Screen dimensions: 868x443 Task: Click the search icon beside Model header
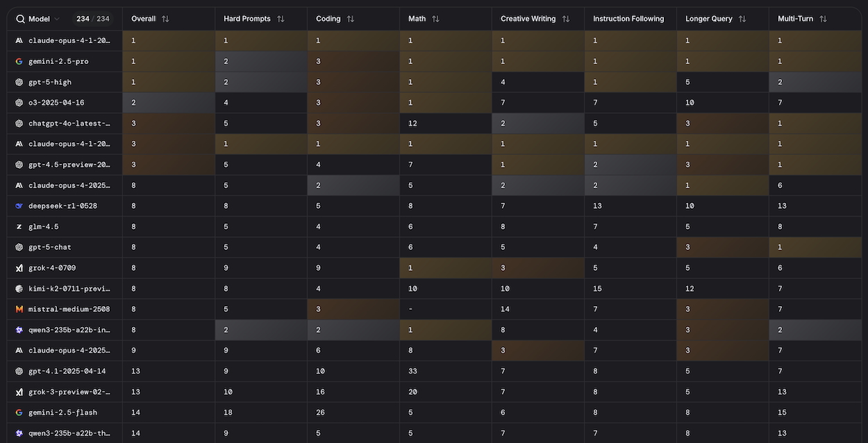coord(20,19)
